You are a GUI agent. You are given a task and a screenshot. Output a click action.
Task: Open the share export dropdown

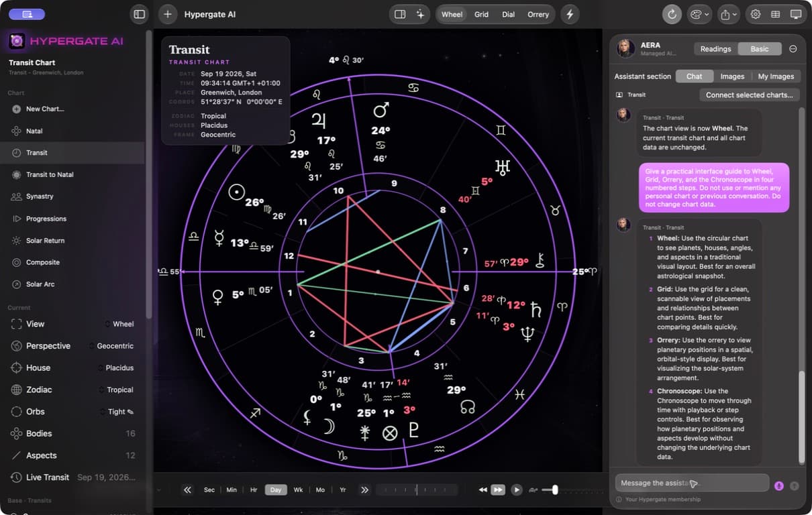(x=729, y=14)
